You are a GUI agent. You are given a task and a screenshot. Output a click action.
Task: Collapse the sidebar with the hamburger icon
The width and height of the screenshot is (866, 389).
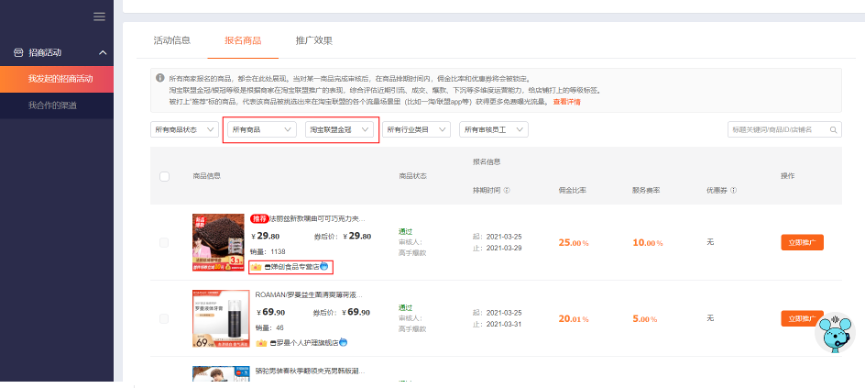tap(99, 17)
